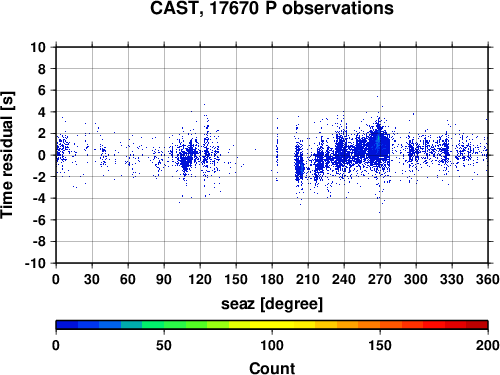The image size is (500, 375).
Task: Click the dark blue start of the colorbar
Action: 67,325
